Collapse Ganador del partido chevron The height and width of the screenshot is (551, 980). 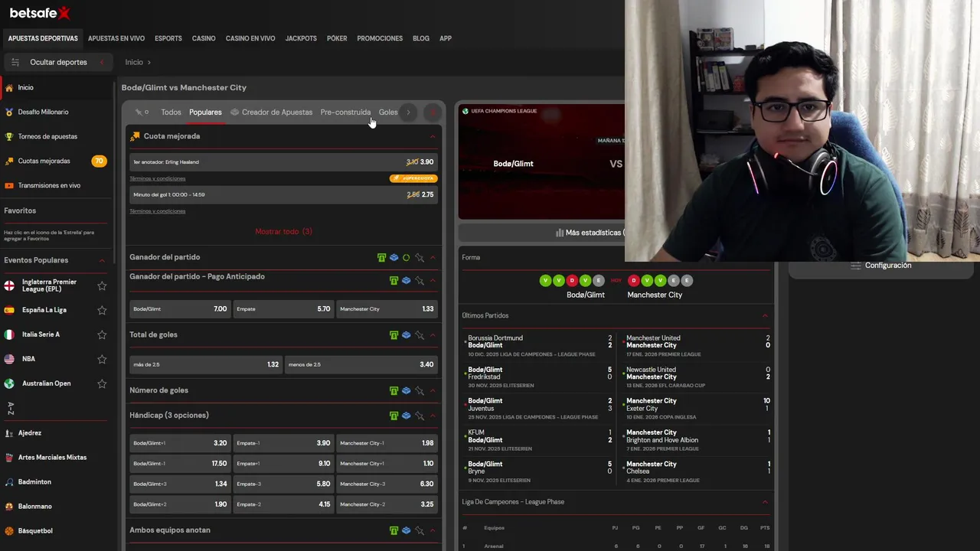[x=433, y=258]
